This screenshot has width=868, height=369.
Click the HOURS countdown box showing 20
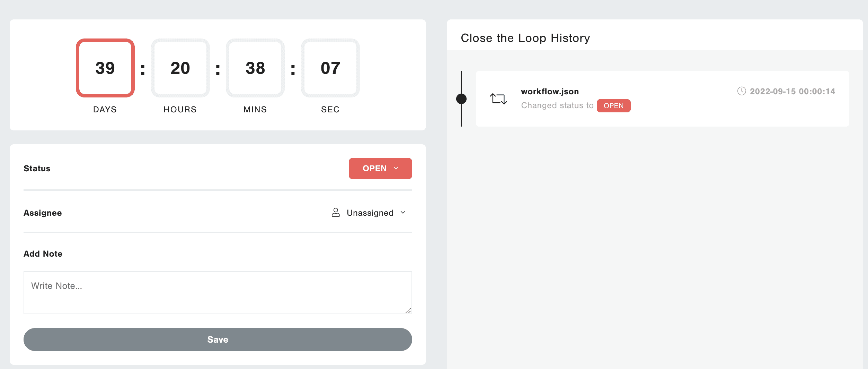coord(180,68)
